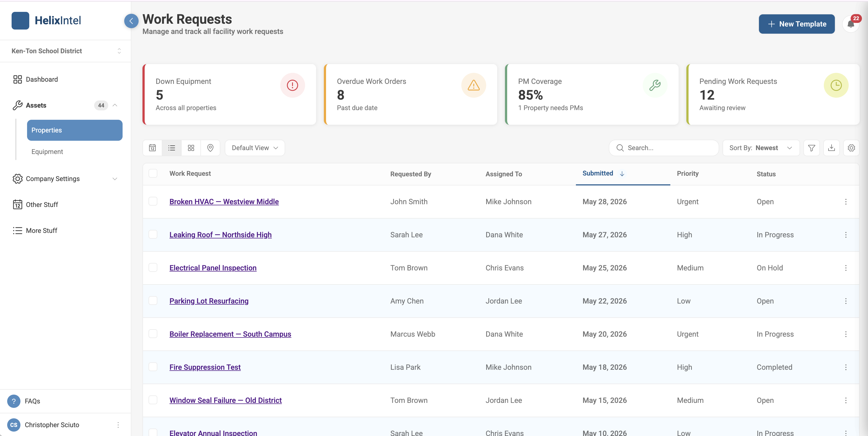
Task: Open row menu for Leaking Roof request
Action: click(x=846, y=235)
